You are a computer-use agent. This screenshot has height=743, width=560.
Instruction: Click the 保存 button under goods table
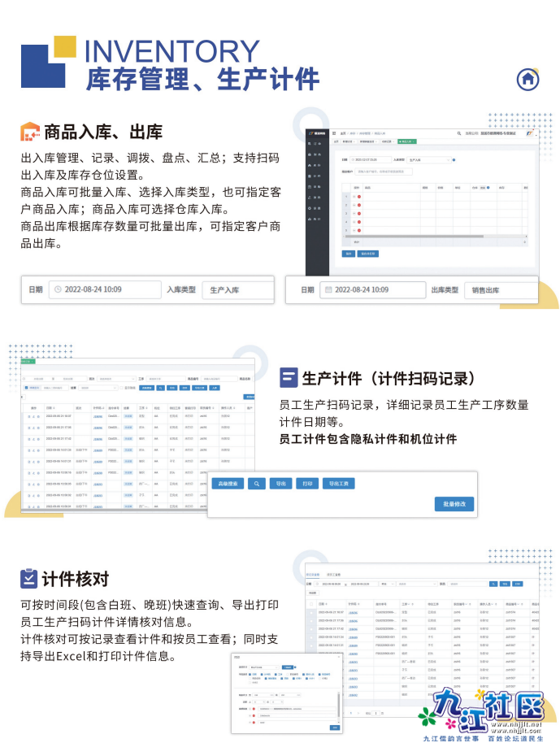pyautogui.click(x=348, y=254)
